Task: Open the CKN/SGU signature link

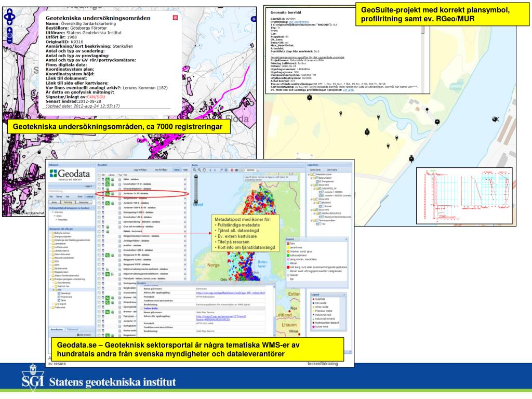Action: coord(96,97)
